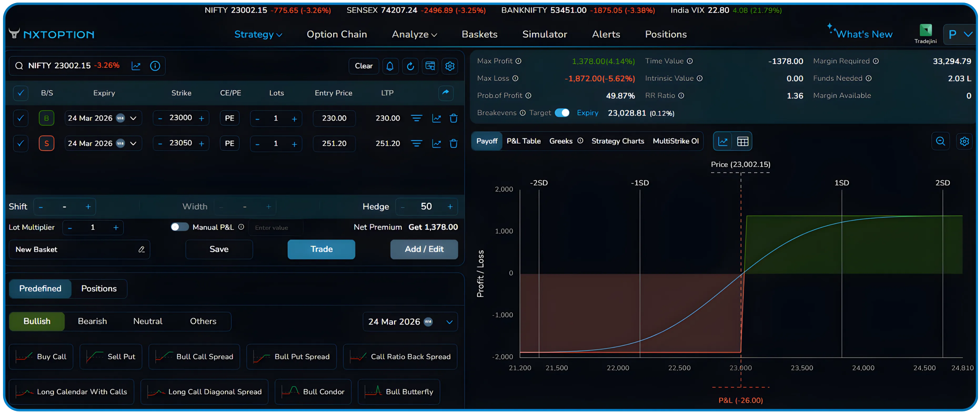Open the alerts bell icon near Clear
This screenshot has width=980, height=412.
(x=390, y=66)
